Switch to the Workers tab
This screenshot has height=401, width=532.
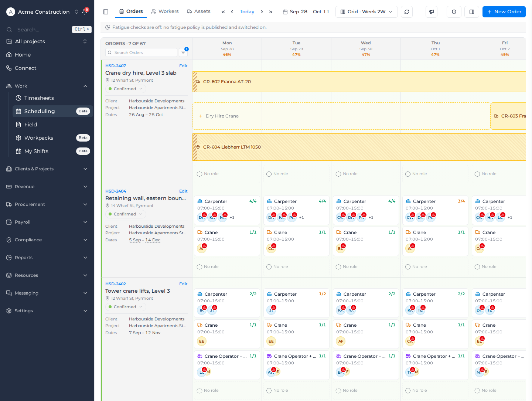[165, 11]
